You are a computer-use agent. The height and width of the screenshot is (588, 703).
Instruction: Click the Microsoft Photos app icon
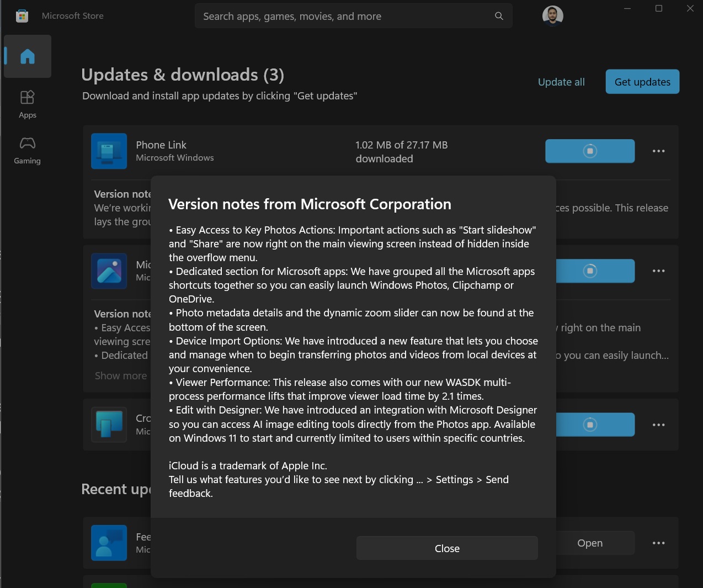109,271
